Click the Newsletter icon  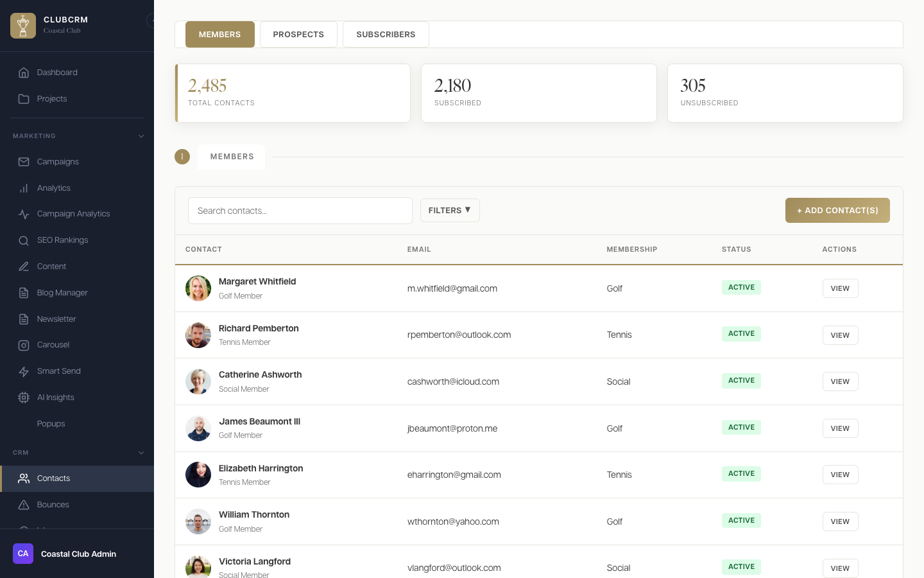24,319
